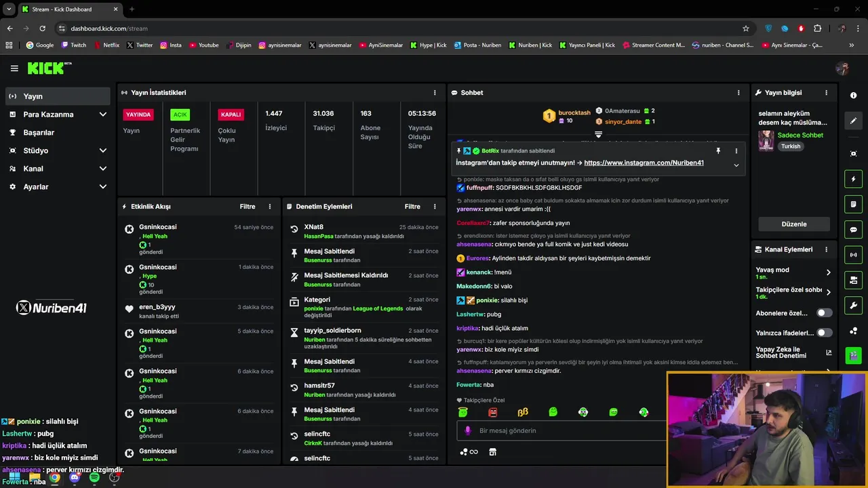Open Yayın İstatistikleri three-dot menu
Screen dimensions: 868x488
click(435, 93)
